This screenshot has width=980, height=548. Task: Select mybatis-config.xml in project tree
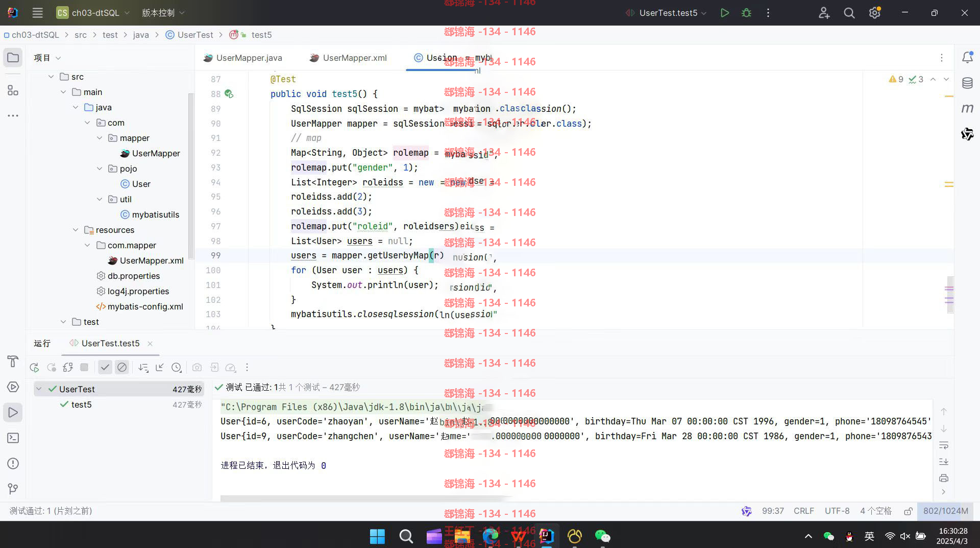139,306
